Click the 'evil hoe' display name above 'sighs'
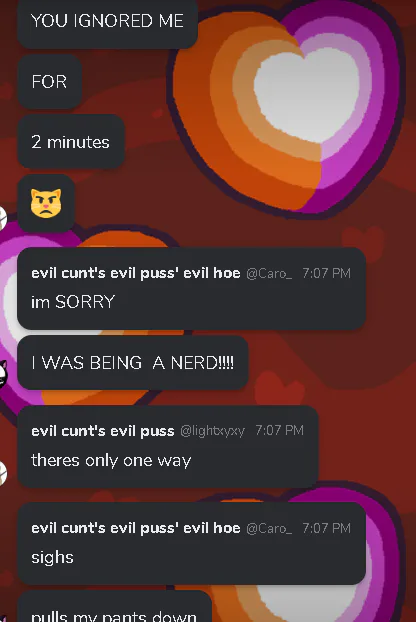Image resolution: width=416 pixels, height=622 pixels. pos(136,528)
